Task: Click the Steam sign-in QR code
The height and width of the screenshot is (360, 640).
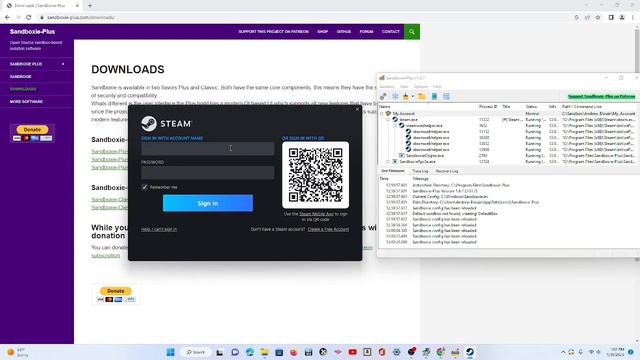Action: (315, 175)
